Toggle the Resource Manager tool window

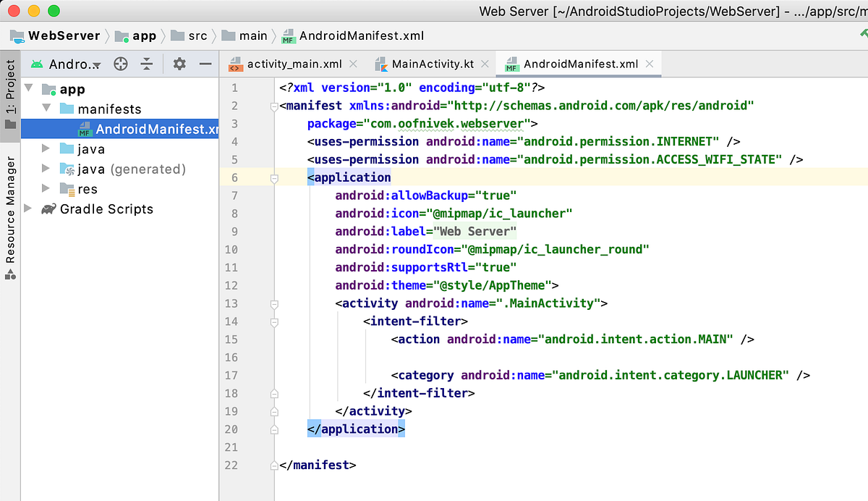[9, 208]
